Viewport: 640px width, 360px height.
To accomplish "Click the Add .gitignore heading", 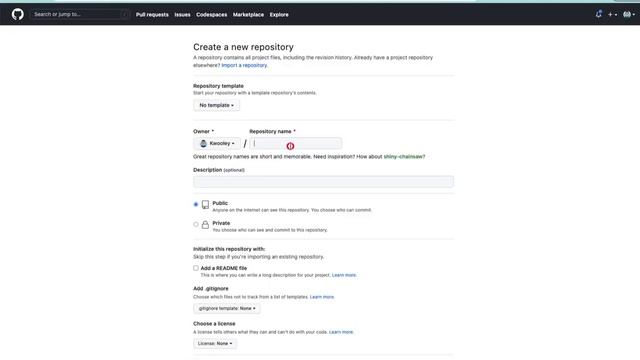I will tap(211, 289).
